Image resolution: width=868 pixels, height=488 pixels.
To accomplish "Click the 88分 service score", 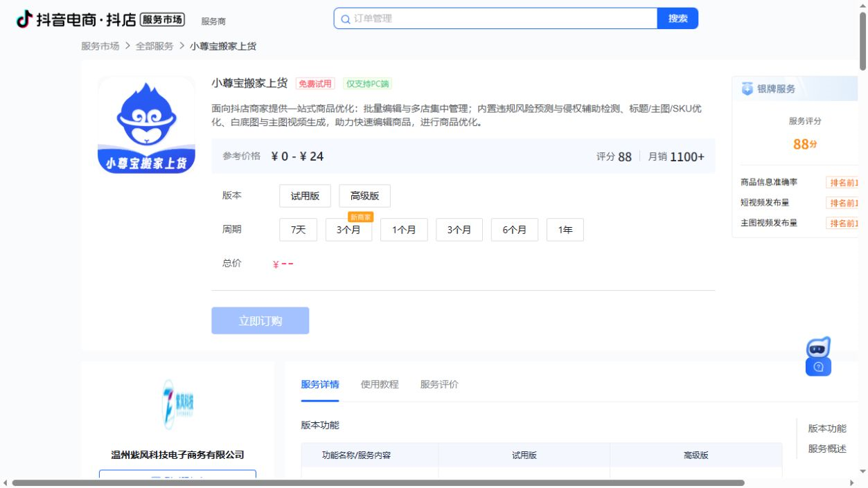I will [805, 144].
